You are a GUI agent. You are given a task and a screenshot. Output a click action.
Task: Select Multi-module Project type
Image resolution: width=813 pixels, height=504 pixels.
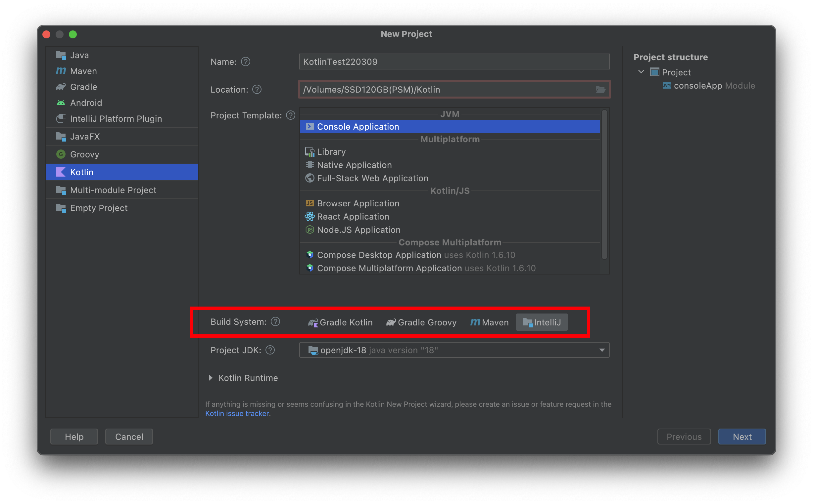tap(122, 190)
